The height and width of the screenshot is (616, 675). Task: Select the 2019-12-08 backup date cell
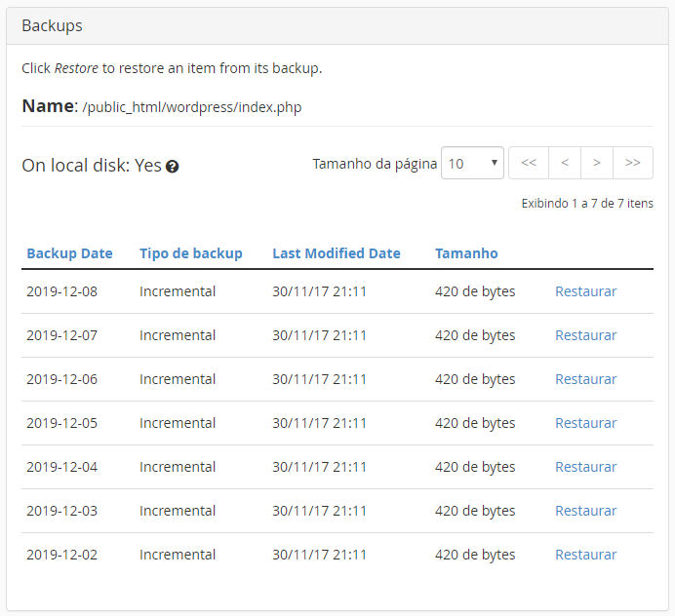click(62, 291)
